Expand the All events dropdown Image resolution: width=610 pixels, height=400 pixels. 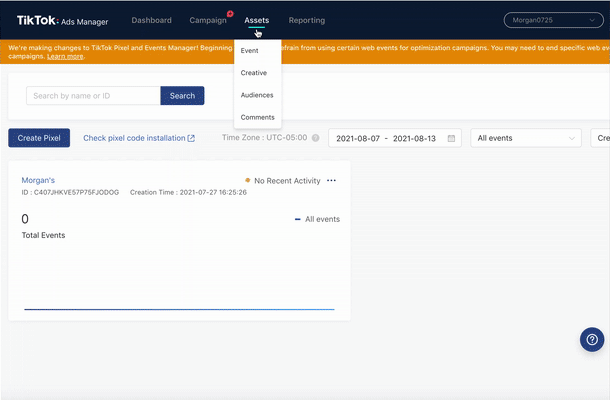[x=526, y=138]
